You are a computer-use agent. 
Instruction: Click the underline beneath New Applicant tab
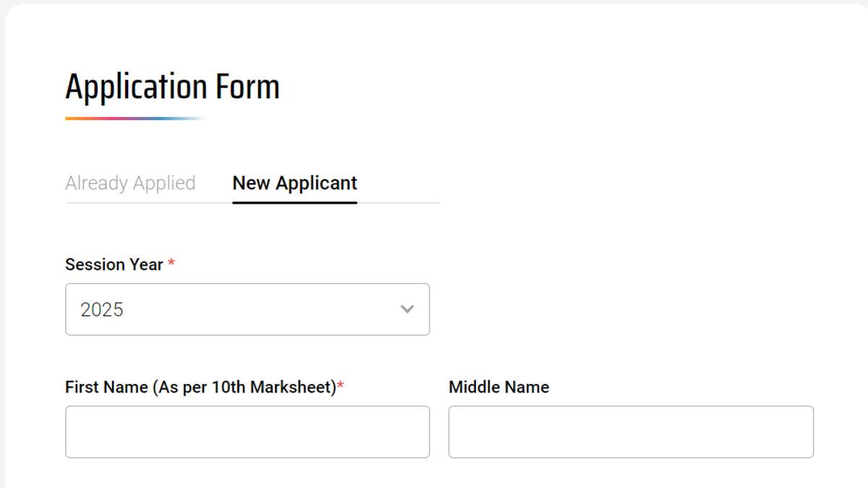(294, 202)
